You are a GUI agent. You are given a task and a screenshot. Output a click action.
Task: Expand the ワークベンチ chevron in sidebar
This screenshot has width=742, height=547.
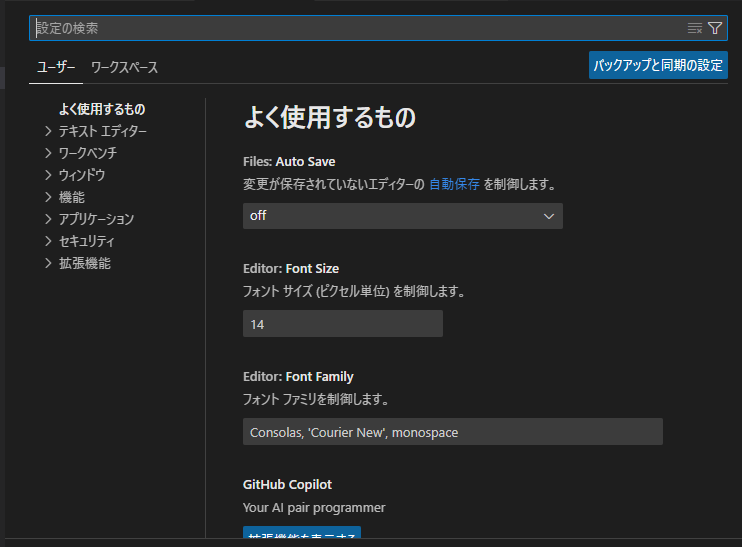[48, 153]
